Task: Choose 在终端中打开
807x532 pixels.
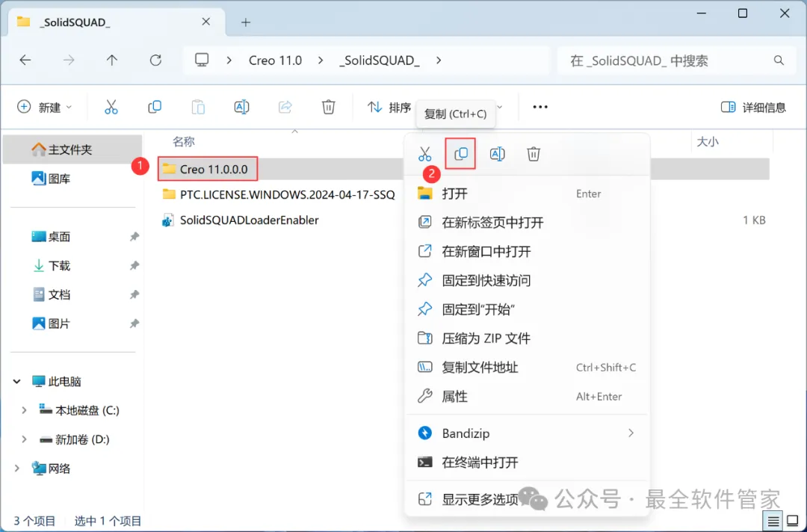Action: coord(527,462)
